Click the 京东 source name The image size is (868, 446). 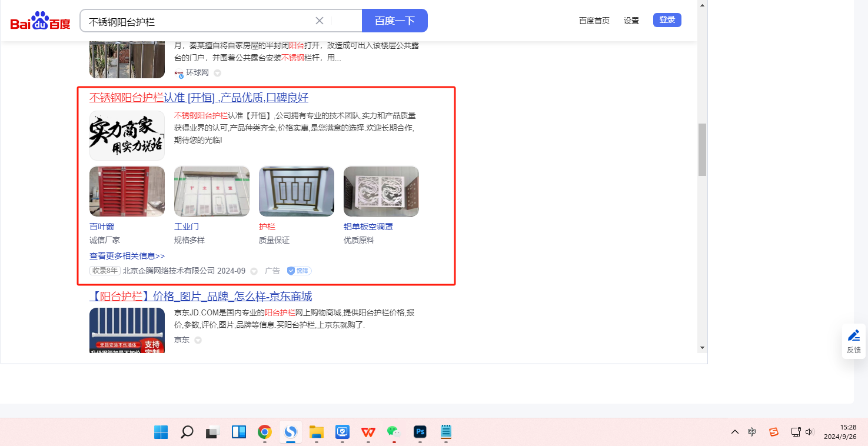(182, 340)
